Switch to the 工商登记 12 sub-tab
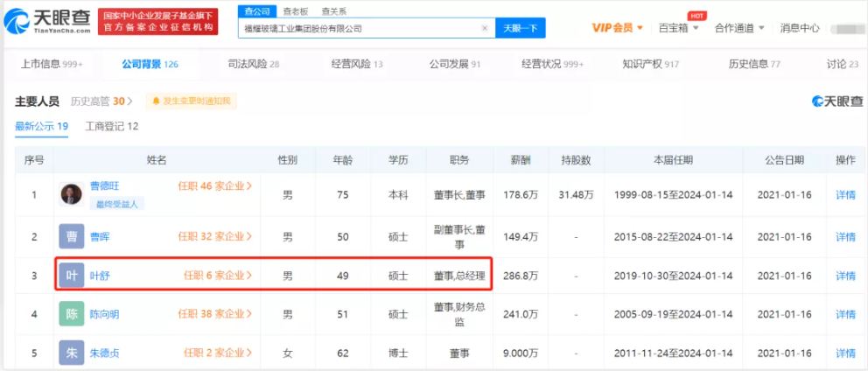868x371 pixels. click(112, 126)
